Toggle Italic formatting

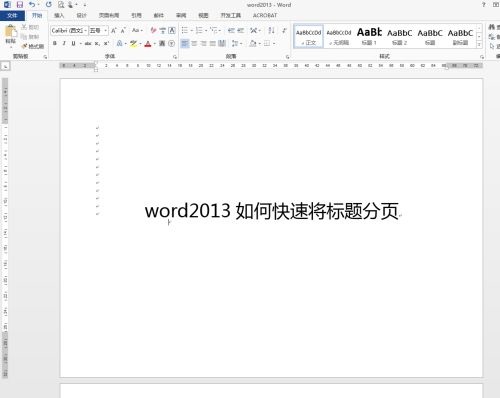pos(64,43)
